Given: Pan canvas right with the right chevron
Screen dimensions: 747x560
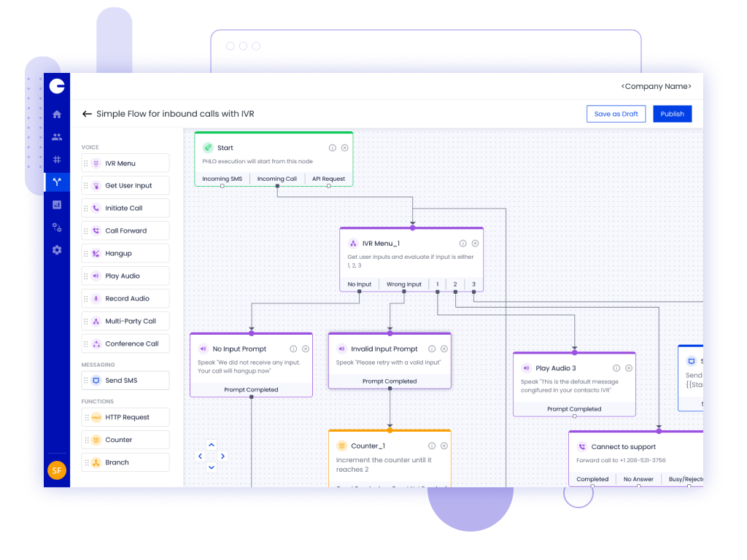Looking at the screenshot, I should [223, 456].
